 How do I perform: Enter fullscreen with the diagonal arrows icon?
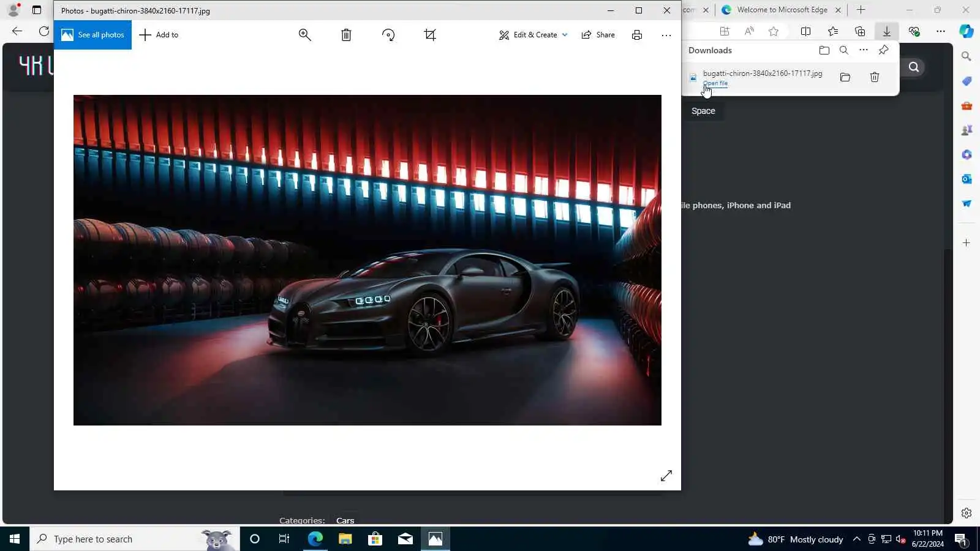pyautogui.click(x=666, y=476)
